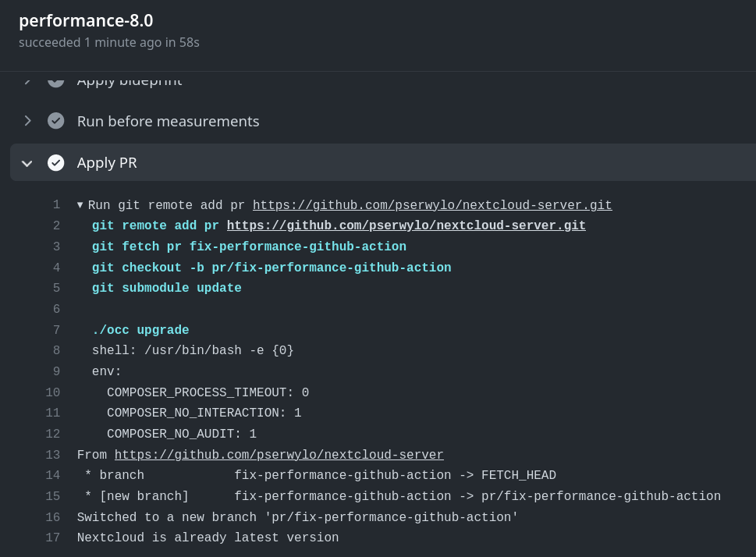Click the Apply blueprint step status icon
Viewport: 756px width, 557px height.
point(56,80)
